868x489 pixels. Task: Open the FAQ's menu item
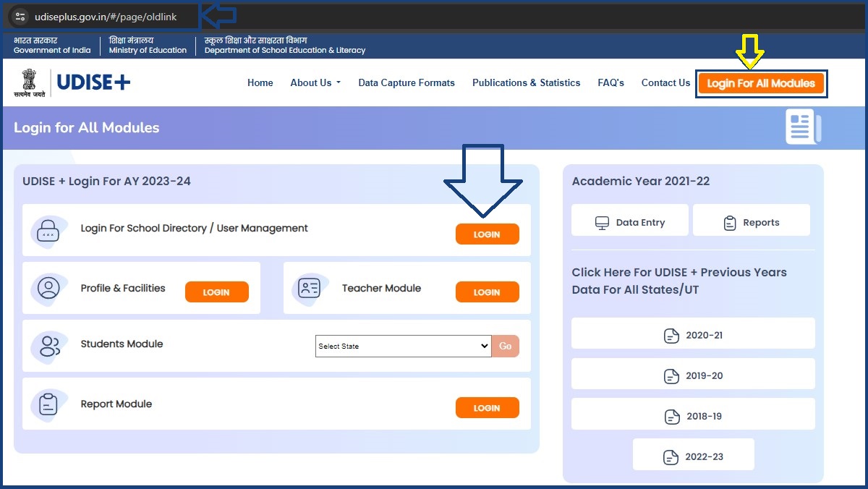tap(610, 82)
